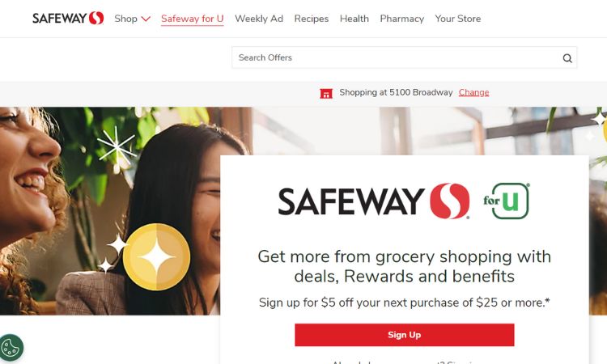Screen dimensions: 607x364
Task: Click the large red Safeway swirl emblem
Action: point(449,201)
